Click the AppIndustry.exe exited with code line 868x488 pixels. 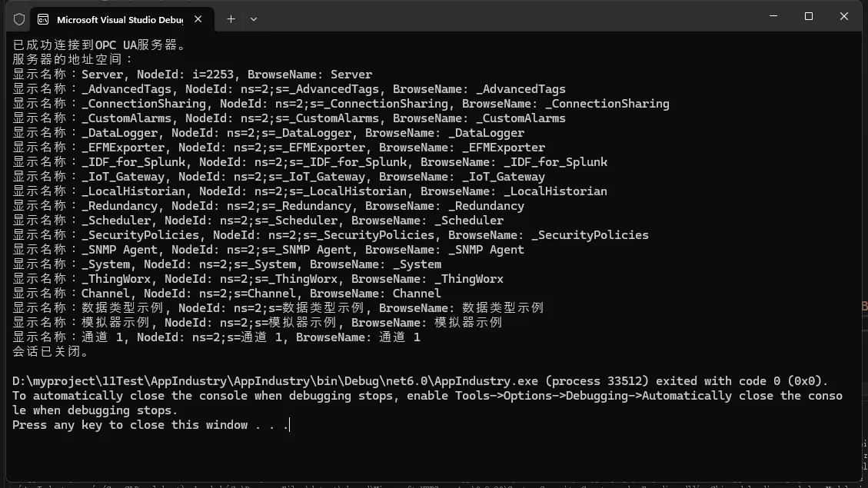420,381
